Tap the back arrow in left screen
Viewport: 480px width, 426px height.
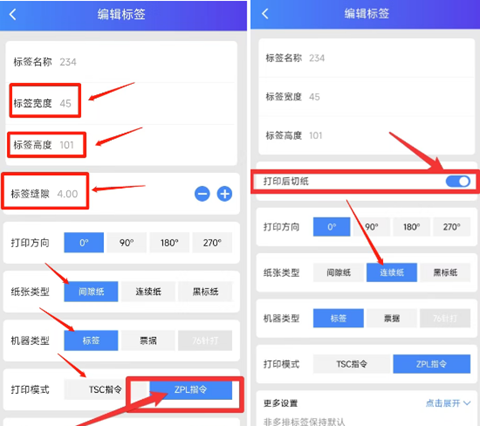(13, 14)
